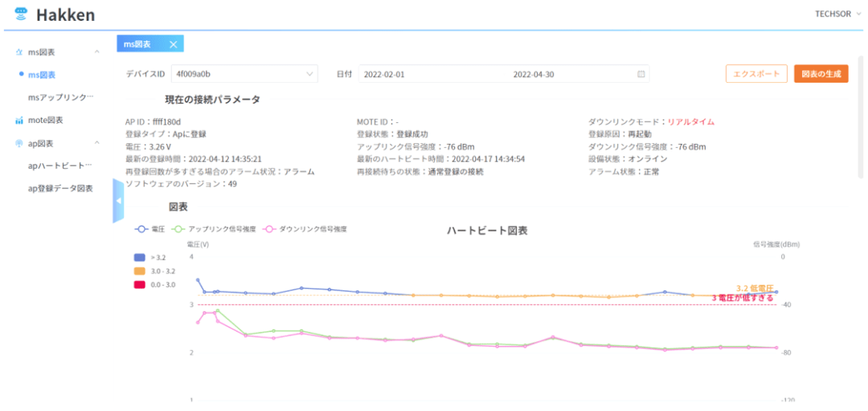The image size is (868, 411).
Task: Toggle the 3.0 - 3.2 orange range swatch
Action: 140,271
